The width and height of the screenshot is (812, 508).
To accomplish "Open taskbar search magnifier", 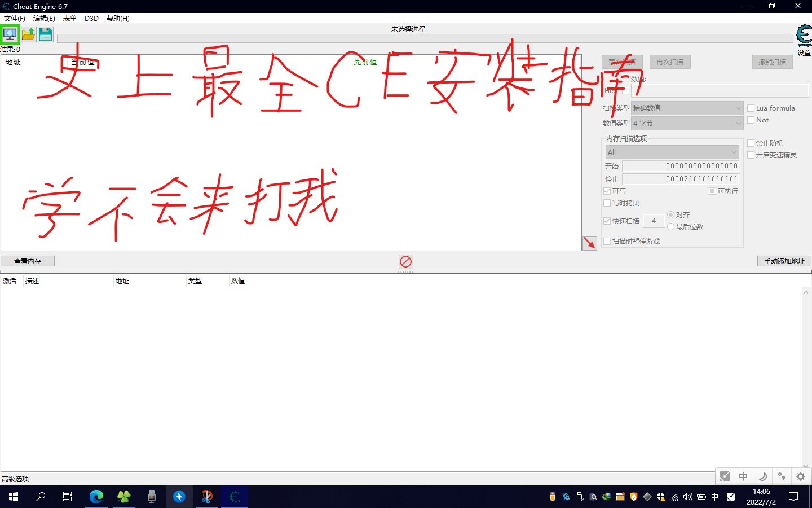I will point(41,497).
